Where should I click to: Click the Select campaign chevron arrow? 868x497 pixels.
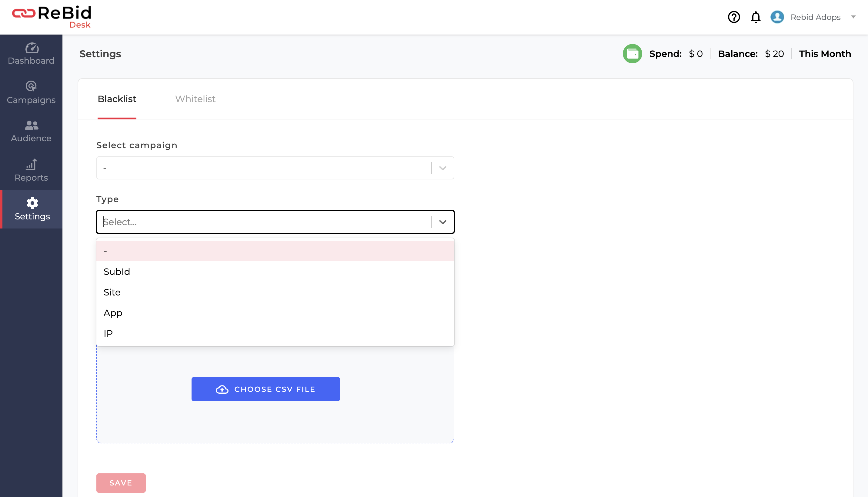[x=443, y=168]
